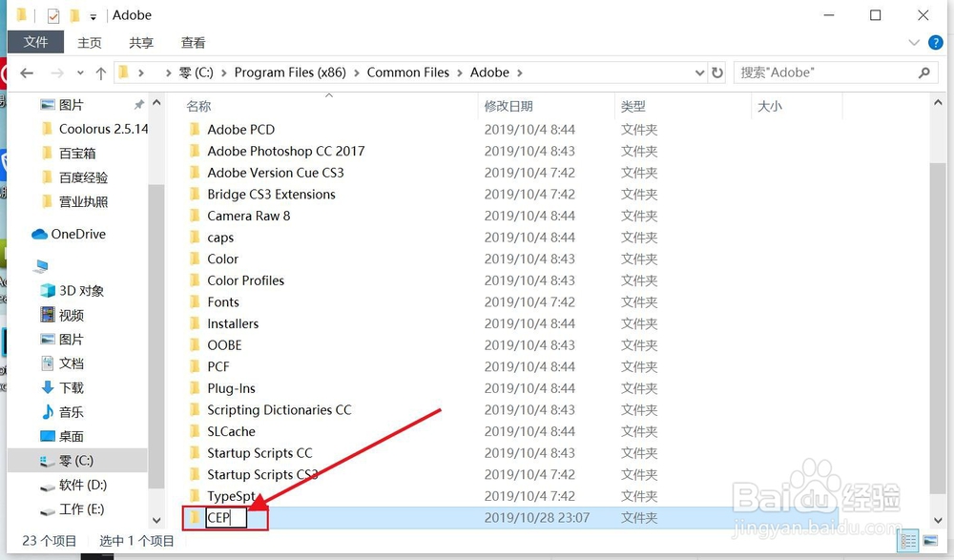Expand the ribbon with the chevron

point(913,43)
